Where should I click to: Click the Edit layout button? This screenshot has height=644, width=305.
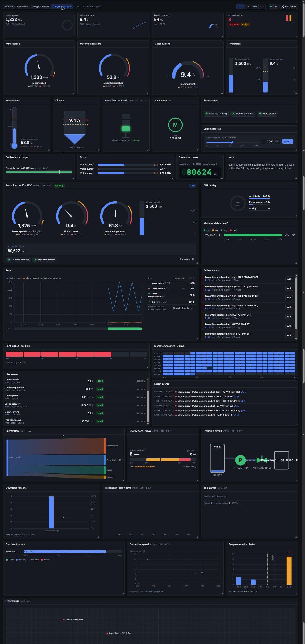tap(289, 6)
